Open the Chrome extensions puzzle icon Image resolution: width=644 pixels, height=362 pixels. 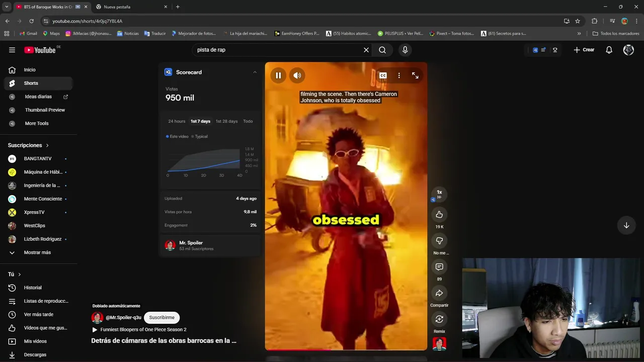595,21
